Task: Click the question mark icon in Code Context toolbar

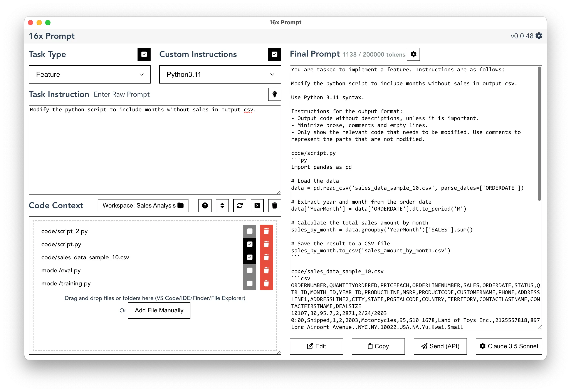Action: [x=204, y=206]
